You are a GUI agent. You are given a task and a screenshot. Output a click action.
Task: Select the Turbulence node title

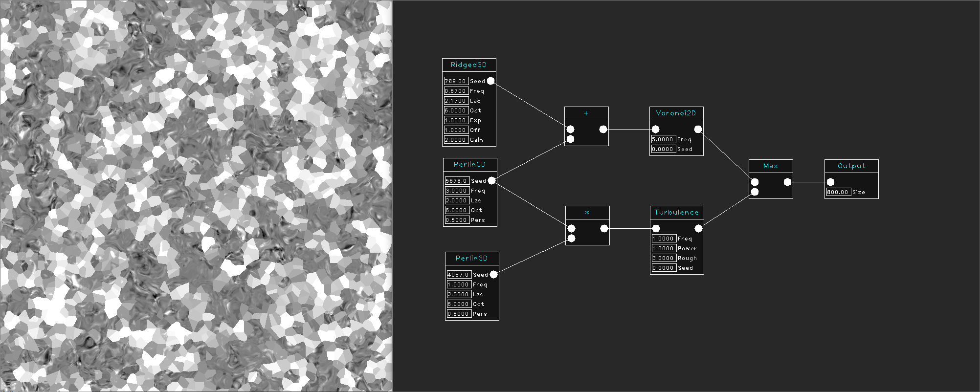click(x=676, y=213)
